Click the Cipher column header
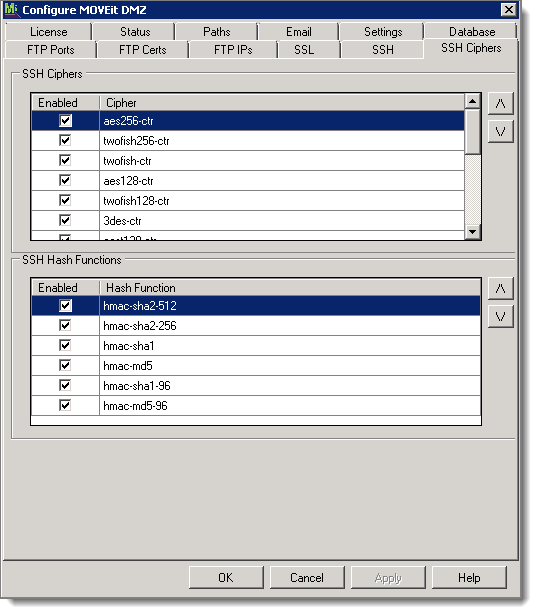The image size is (537, 614). coord(282,103)
